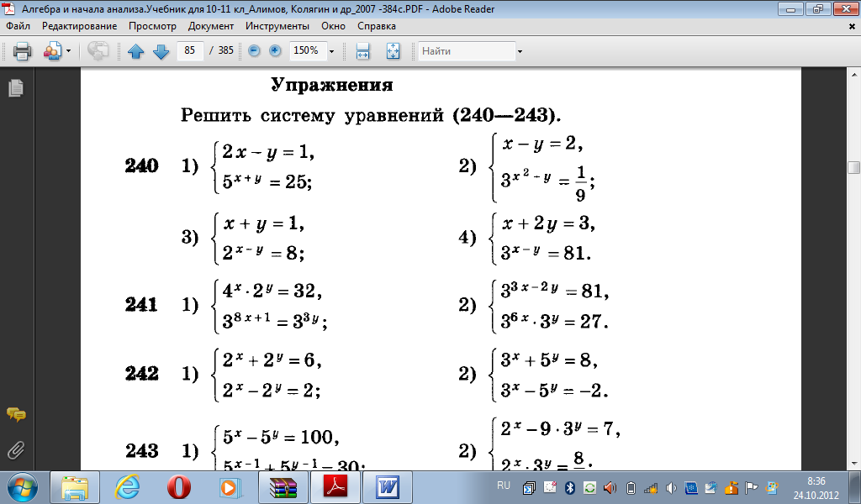861x504 pixels.
Task: Open the collaborate (people) toolbar icon
Action: [52, 51]
